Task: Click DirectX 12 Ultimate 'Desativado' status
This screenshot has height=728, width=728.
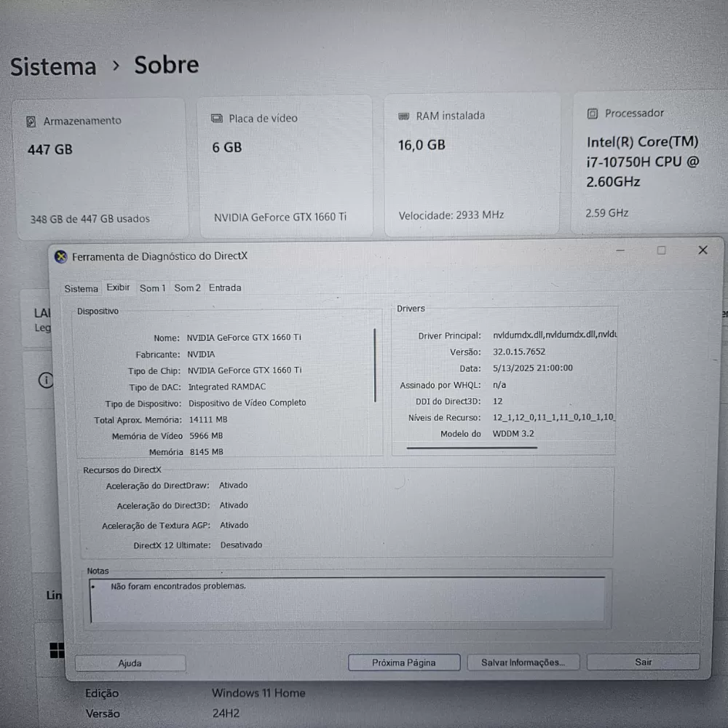Action: (x=242, y=545)
